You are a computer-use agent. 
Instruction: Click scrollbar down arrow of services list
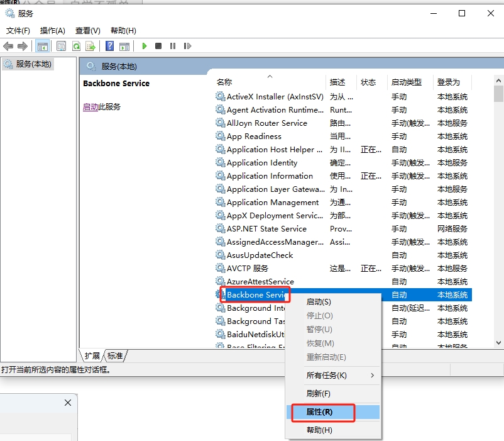498,342
